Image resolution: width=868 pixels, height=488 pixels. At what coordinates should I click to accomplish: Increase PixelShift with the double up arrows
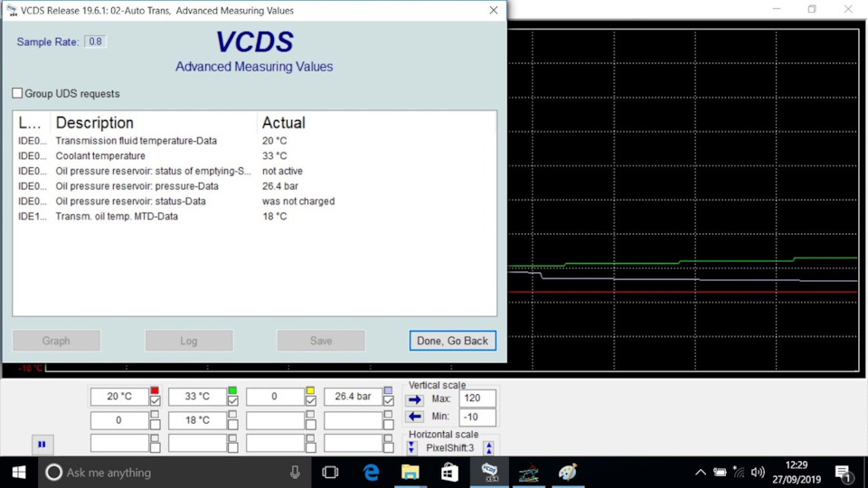(x=489, y=447)
